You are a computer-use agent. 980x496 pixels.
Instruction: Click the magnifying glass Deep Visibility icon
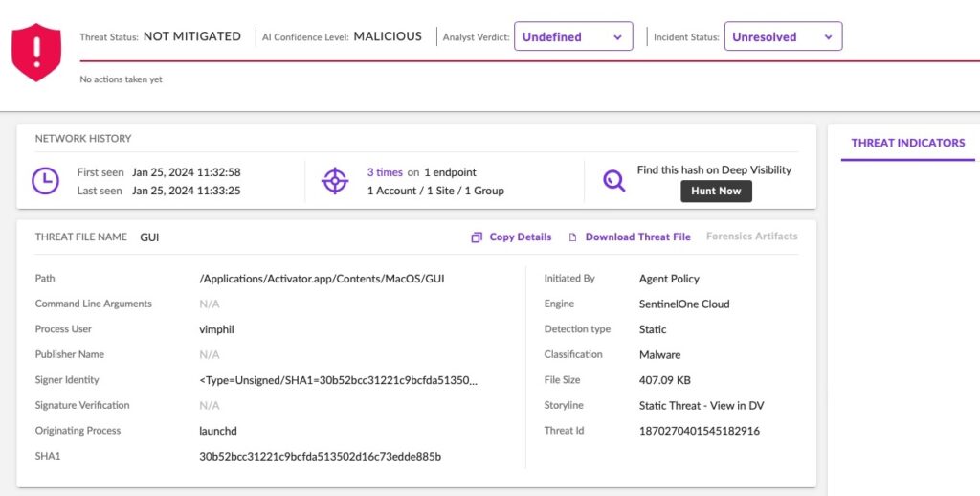tap(613, 180)
